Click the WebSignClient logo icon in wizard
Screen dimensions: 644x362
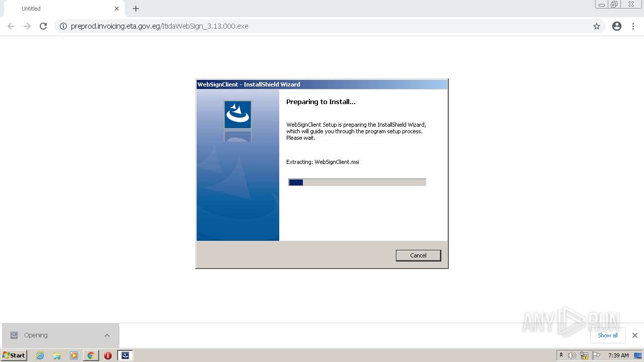[x=237, y=115]
